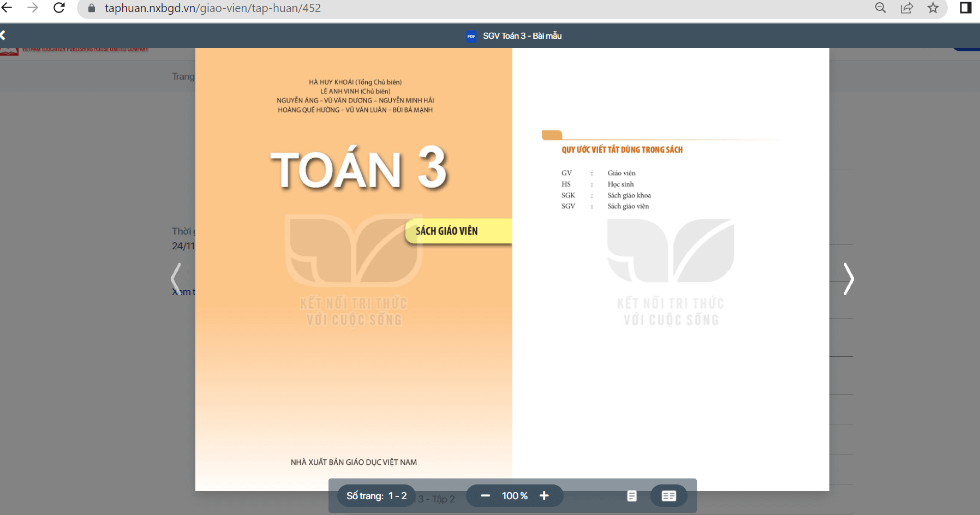Click the 'Học sinh' abbreviation definition

tap(621, 184)
